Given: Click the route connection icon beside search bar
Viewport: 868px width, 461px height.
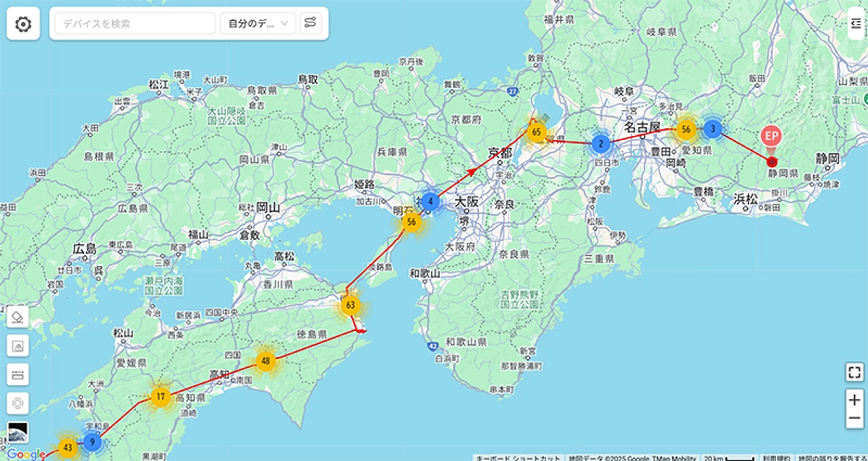Looking at the screenshot, I should (310, 23).
